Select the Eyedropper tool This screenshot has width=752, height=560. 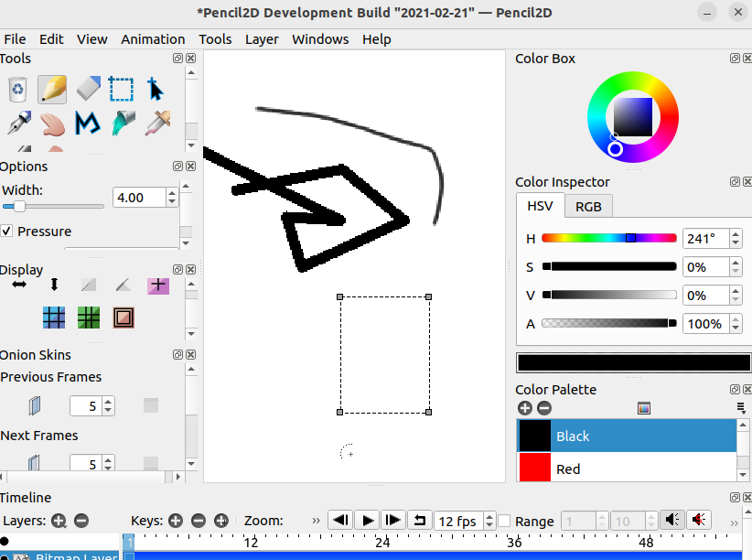[157, 124]
